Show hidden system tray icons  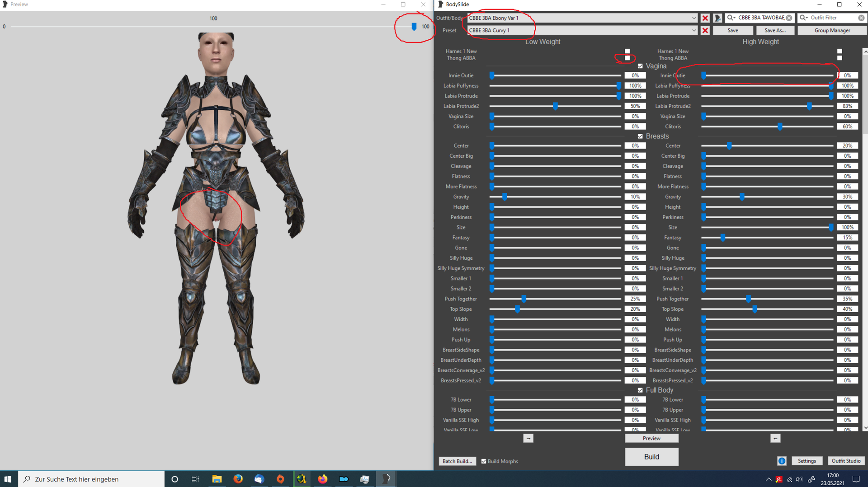click(x=769, y=479)
